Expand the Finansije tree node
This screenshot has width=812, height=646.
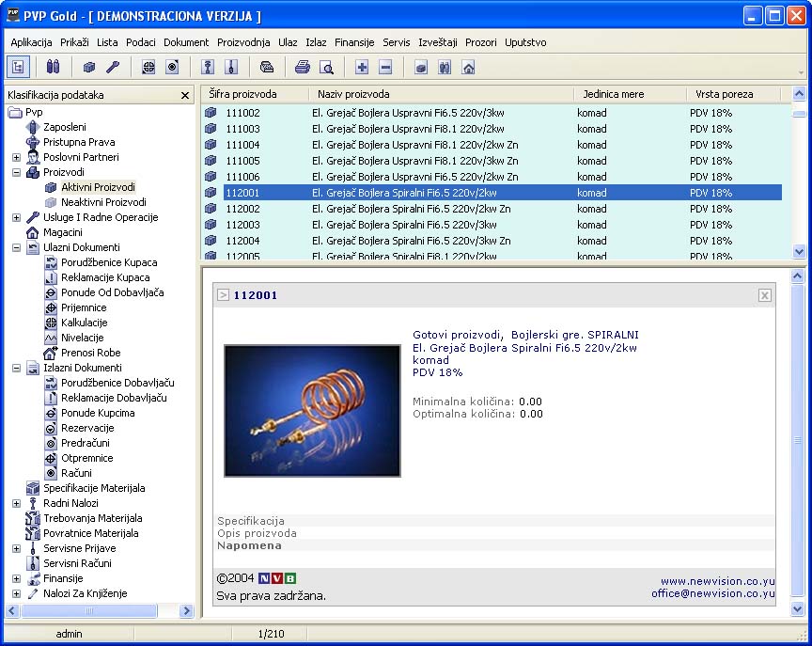[16, 578]
